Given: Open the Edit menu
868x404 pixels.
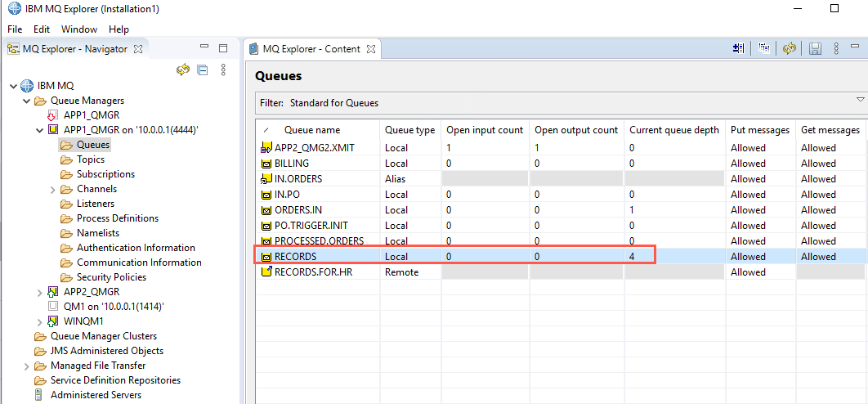Looking at the screenshot, I should pyautogui.click(x=42, y=29).
